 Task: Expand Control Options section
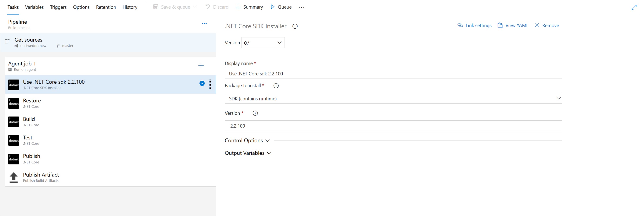pyautogui.click(x=247, y=141)
